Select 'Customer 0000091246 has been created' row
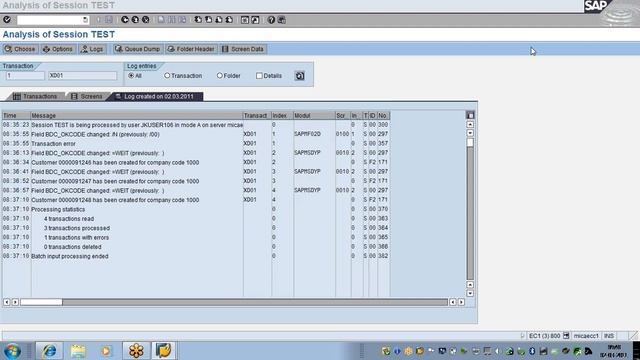Viewport: 640px width, 360px height. point(196,162)
